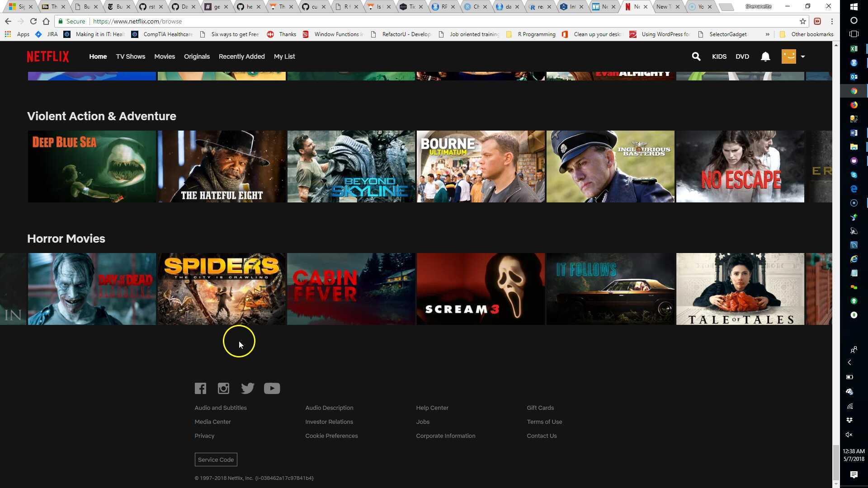
Task: Bookmark this page with star icon
Action: pos(802,21)
